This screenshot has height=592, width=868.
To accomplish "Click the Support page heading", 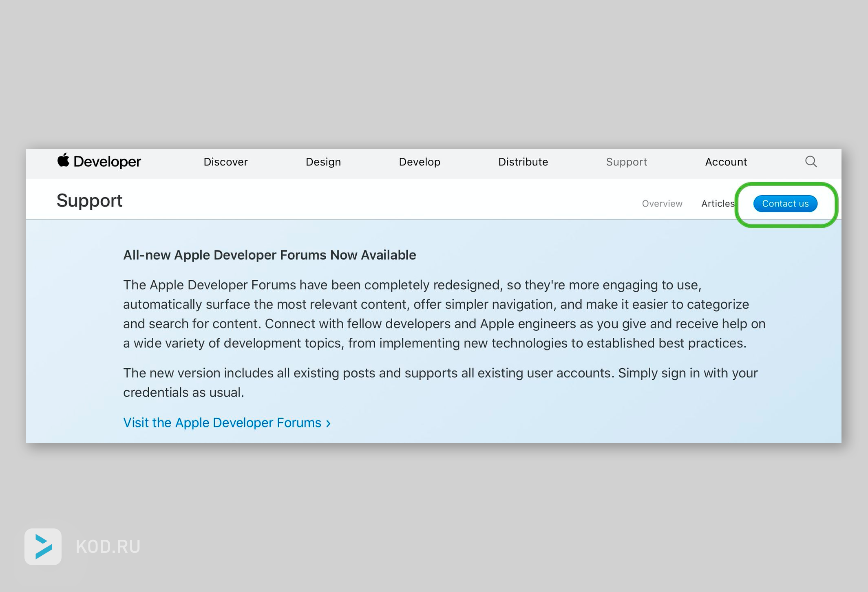I will pyautogui.click(x=89, y=201).
